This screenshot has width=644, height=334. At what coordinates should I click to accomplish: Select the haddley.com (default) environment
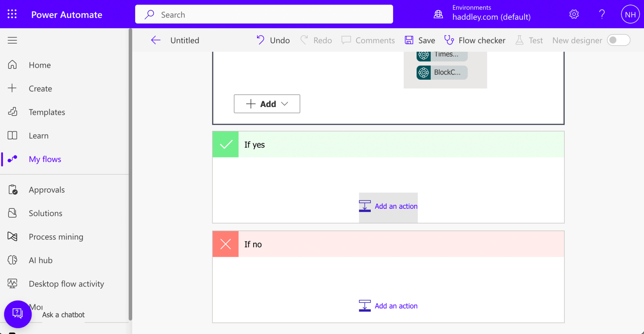coord(491,17)
